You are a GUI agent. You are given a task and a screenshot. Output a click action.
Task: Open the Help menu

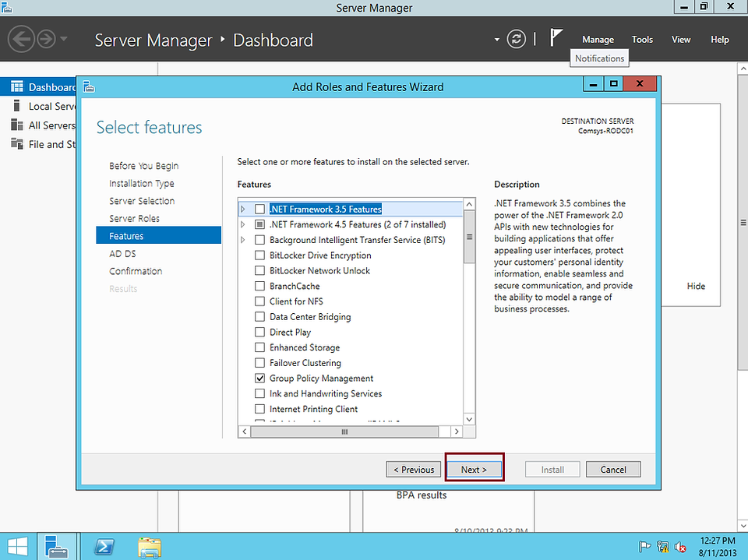719,40
